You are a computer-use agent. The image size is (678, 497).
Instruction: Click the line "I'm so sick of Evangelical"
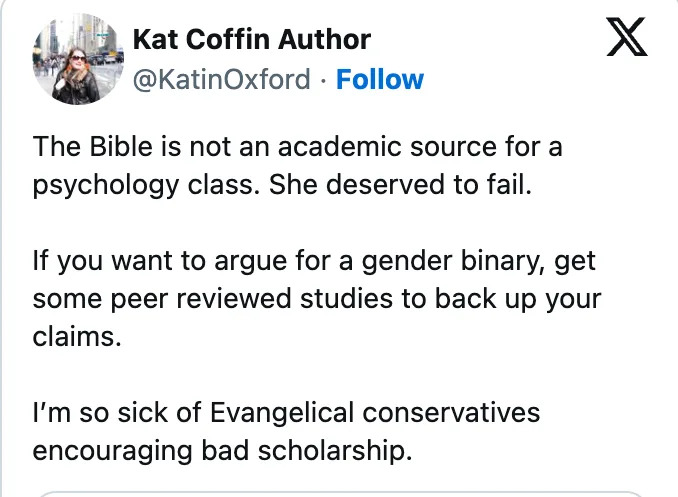(285, 411)
